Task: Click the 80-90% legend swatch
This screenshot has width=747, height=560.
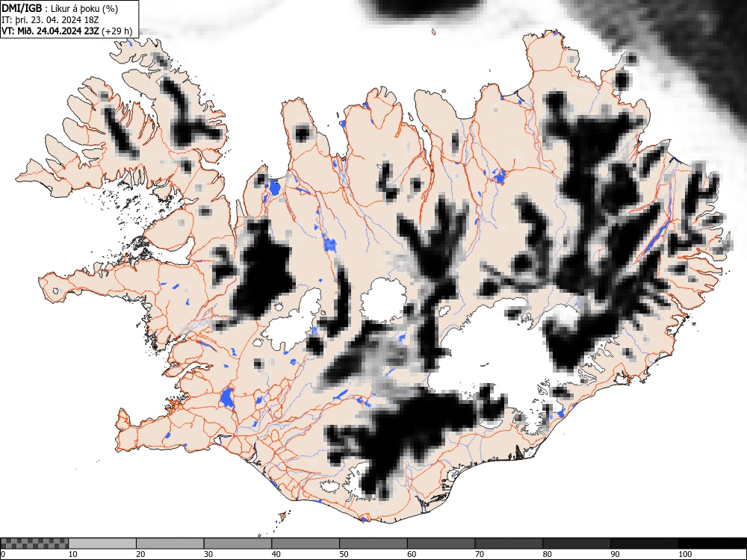Action: [577, 544]
